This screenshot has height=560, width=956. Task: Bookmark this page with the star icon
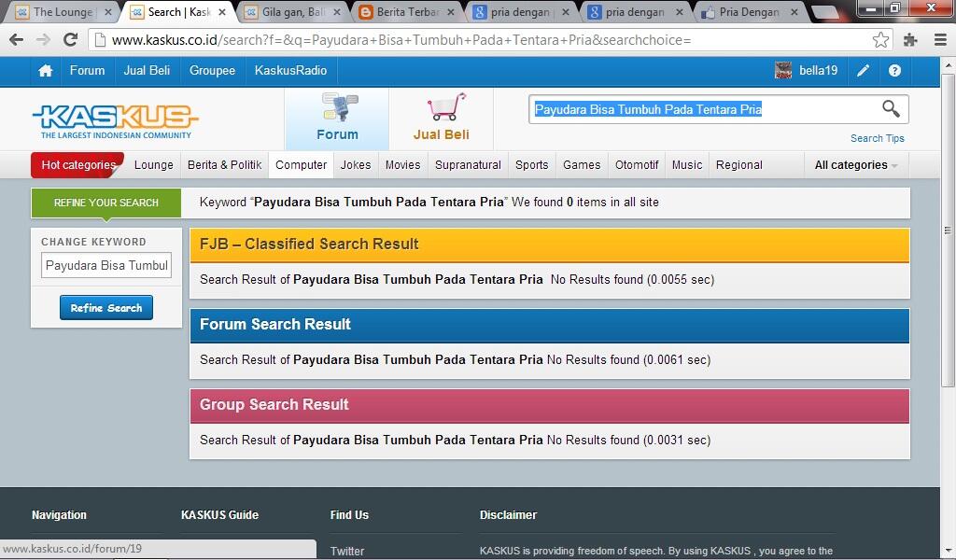pos(880,40)
